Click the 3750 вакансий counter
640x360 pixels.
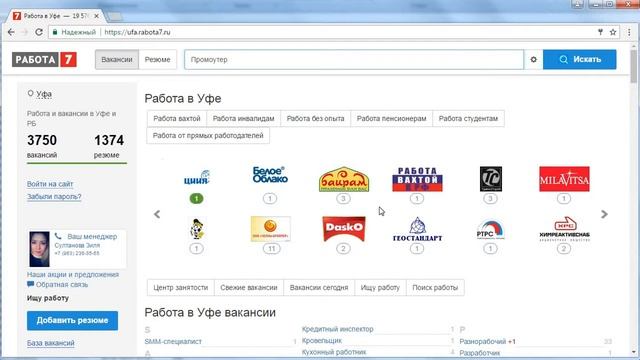(x=42, y=146)
